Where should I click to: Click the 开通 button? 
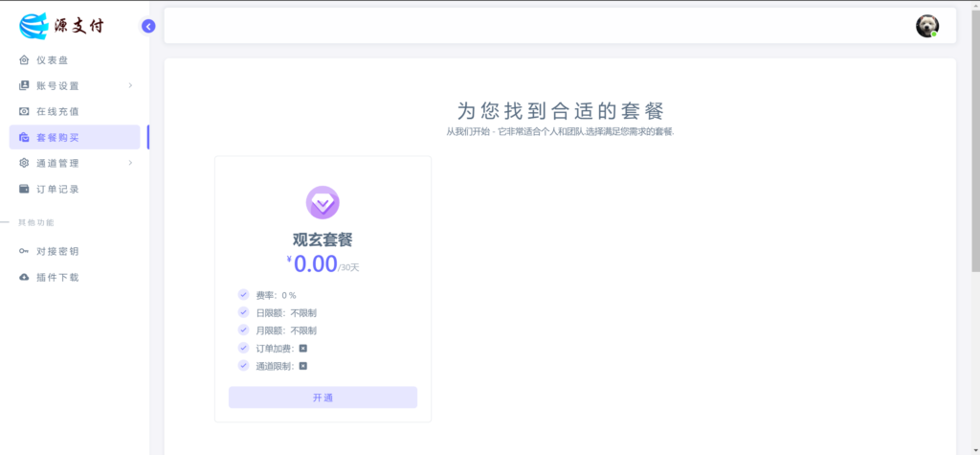[x=323, y=398]
